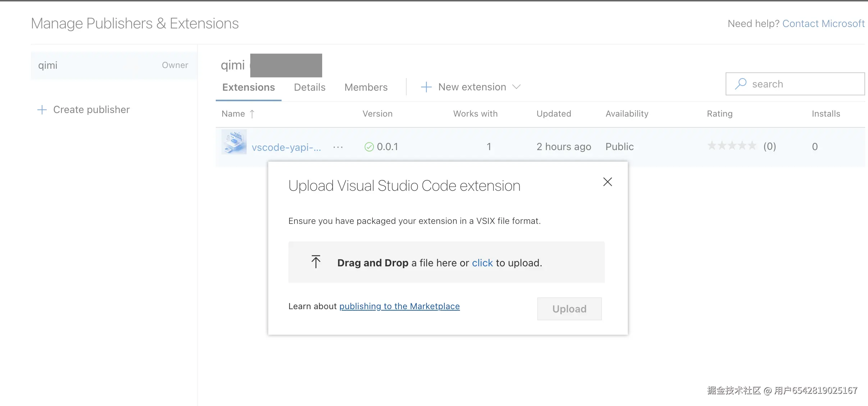The image size is (868, 406).
Task: Click the upload arrow icon in drop zone
Action: point(316,262)
